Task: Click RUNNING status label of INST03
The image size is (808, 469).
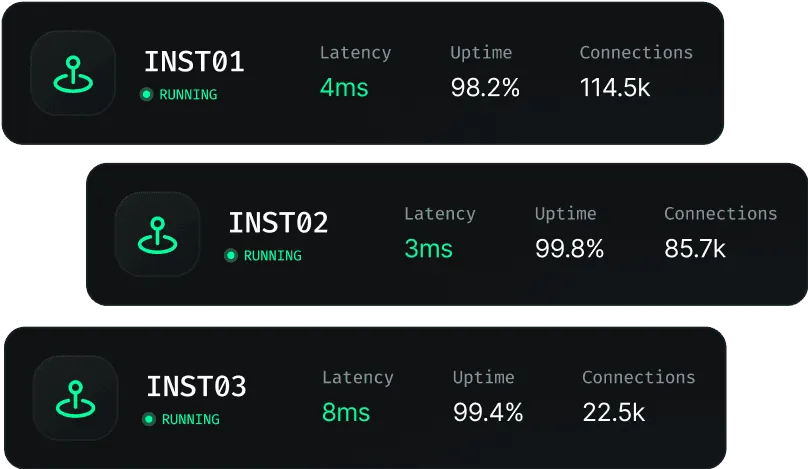Action: click(x=190, y=420)
